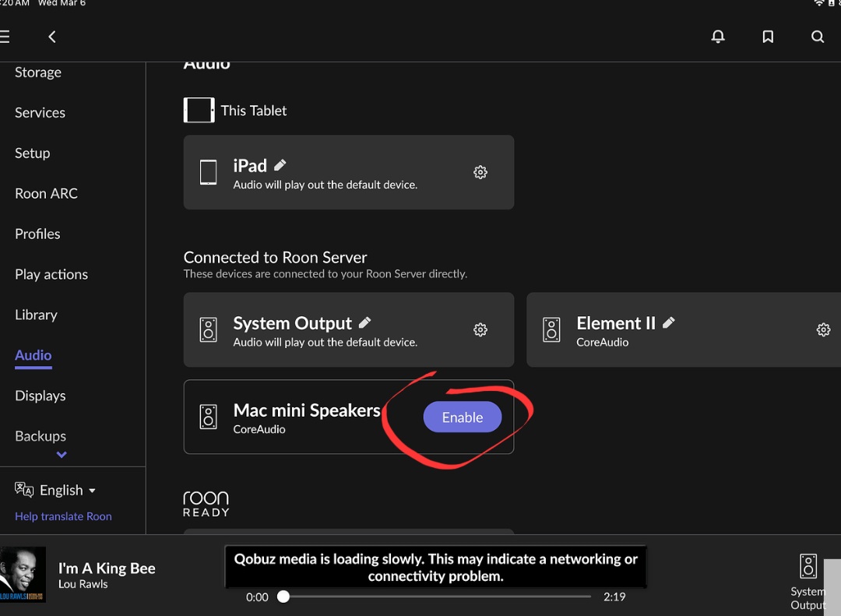Click the artist name Lou Rawls

pyautogui.click(x=83, y=584)
